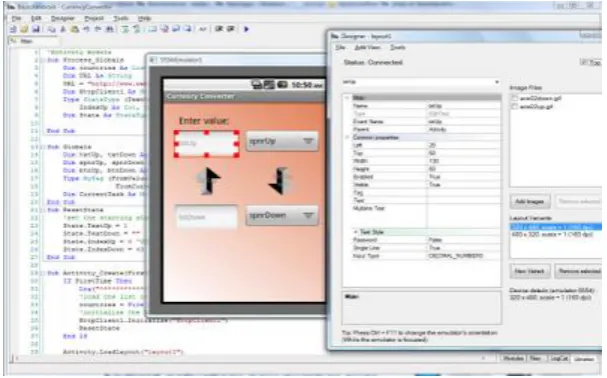Click the Add Images button
607x378 pixels.
click(530, 201)
